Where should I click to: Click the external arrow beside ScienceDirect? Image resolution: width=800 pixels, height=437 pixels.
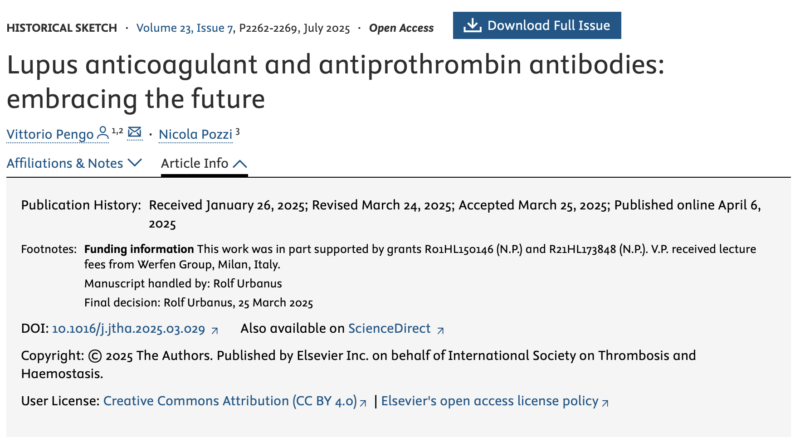pyautogui.click(x=440, y=328)
